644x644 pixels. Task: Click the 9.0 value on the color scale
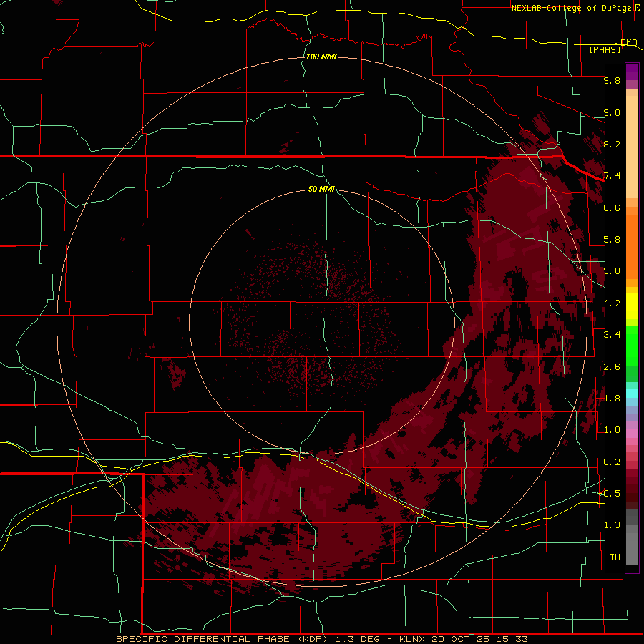[612, 112]
